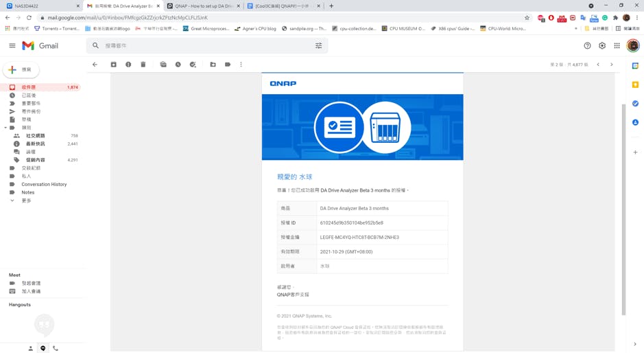Open Gmail settings gear
Image resolution: width=644 pixels, height=353 pixels.
tap(602, 46)
